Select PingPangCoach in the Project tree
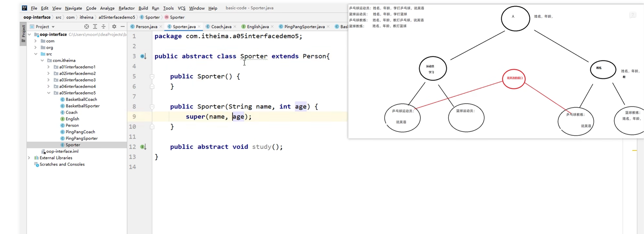This screenshot has height=234, width=644. coord(80,132)
